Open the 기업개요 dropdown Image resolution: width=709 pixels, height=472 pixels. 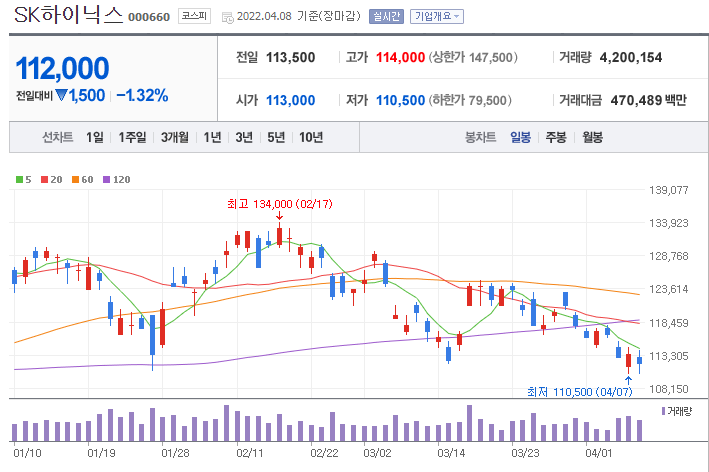437,16
